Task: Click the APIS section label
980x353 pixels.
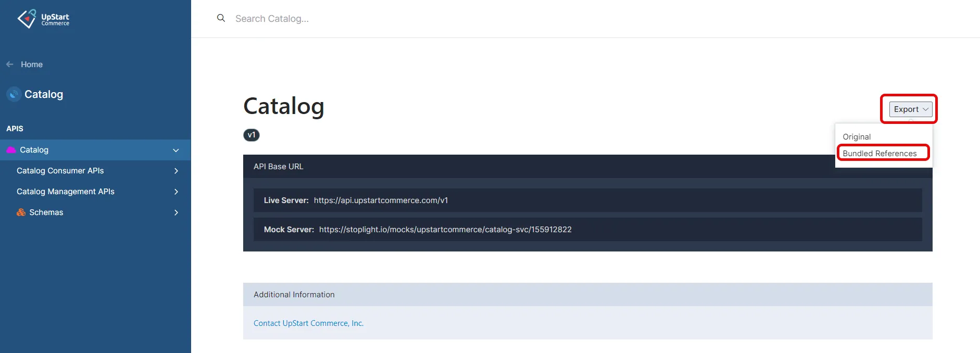Action: point(15,129)
